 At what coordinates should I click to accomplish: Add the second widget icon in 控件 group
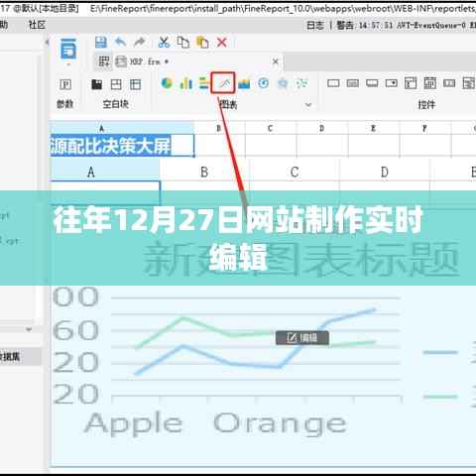(x=353, y=83)
